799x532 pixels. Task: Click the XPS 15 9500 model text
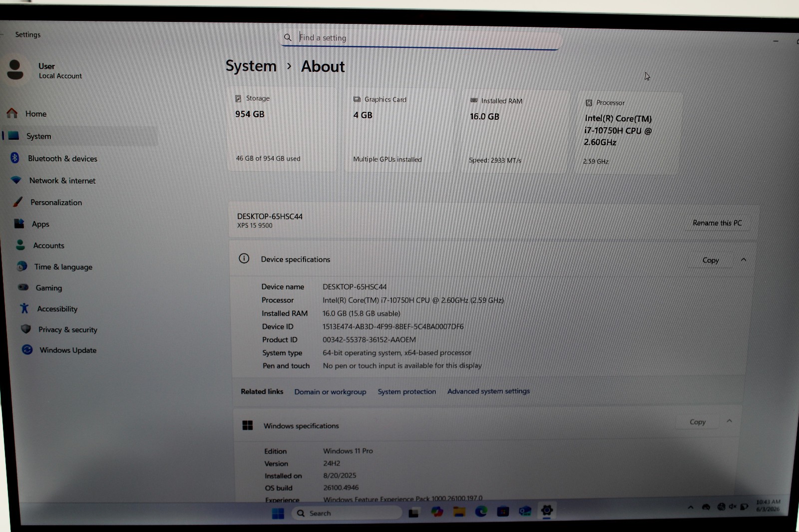tap(255, 226)
